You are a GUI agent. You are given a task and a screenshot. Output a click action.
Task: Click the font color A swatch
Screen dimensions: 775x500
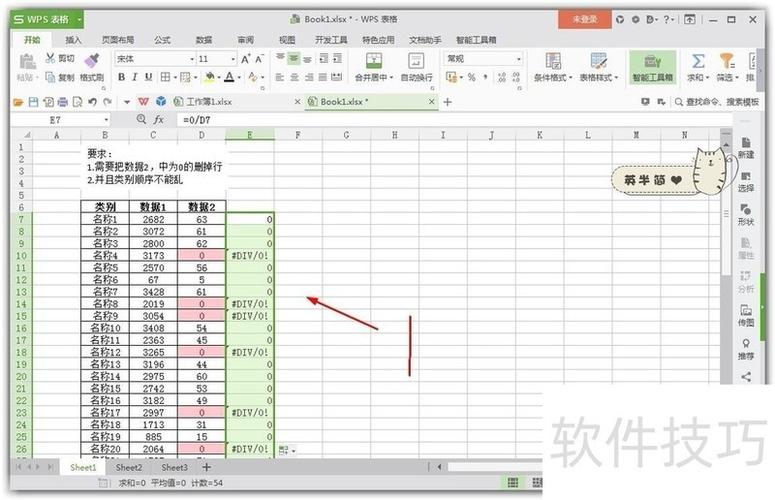tap(229, 77)
